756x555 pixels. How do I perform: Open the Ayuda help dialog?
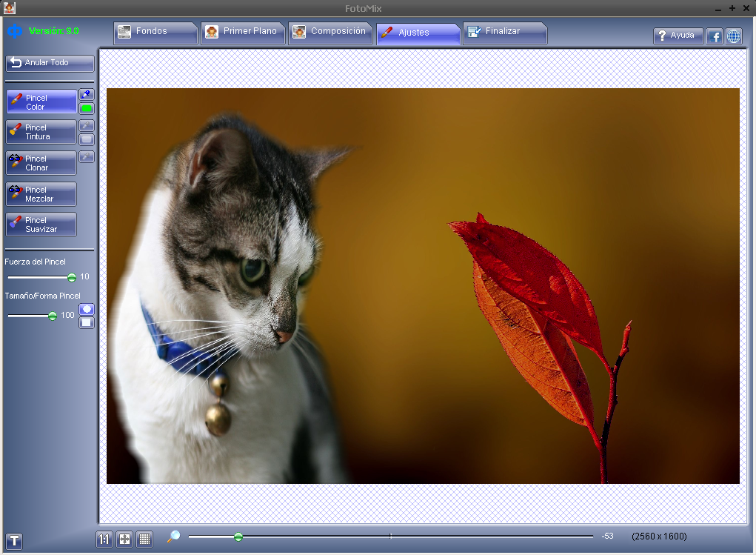coord(678,36)
